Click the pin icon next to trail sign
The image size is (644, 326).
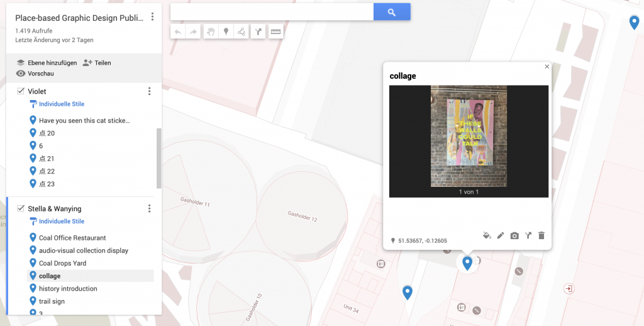(x=33, y=301)
